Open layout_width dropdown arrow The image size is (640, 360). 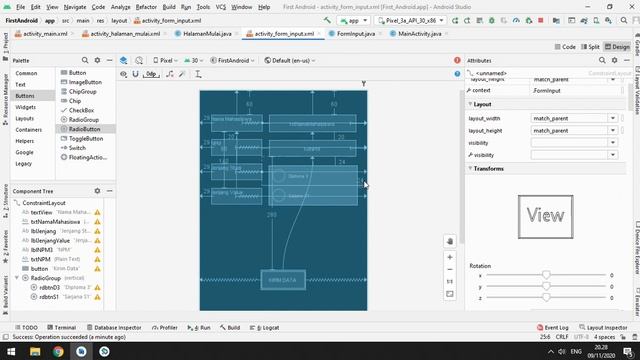(613, 118)
